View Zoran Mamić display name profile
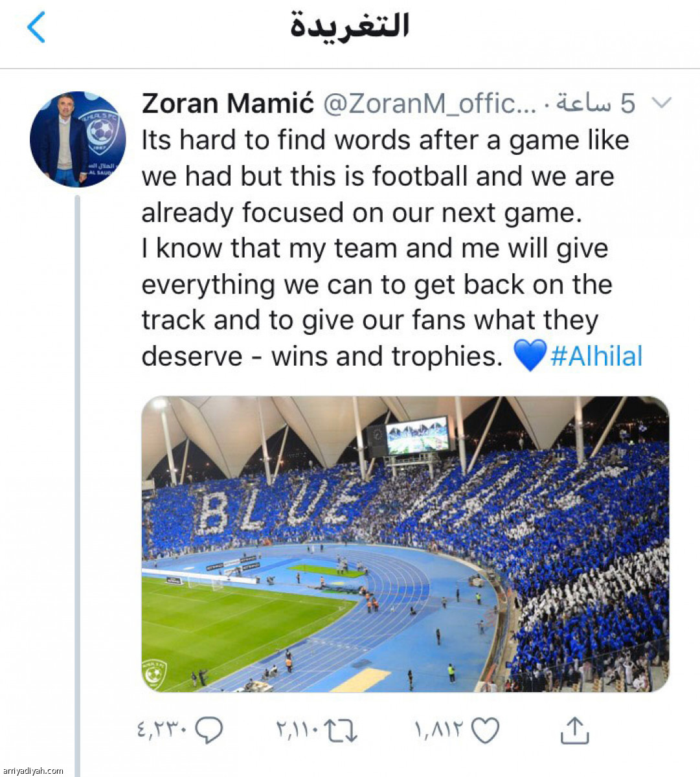The width and height of the screenshot is (700, 777). pyautogui.click(x=228, y=103)
